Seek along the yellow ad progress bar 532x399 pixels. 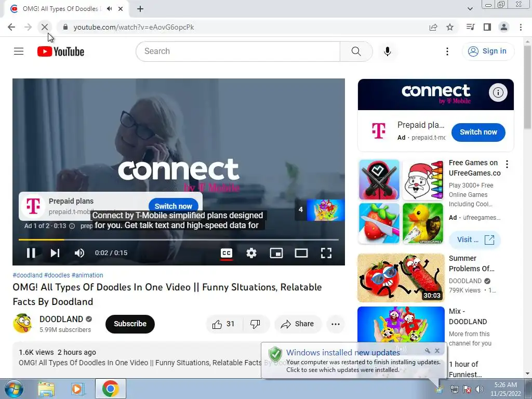pos(179,240)
